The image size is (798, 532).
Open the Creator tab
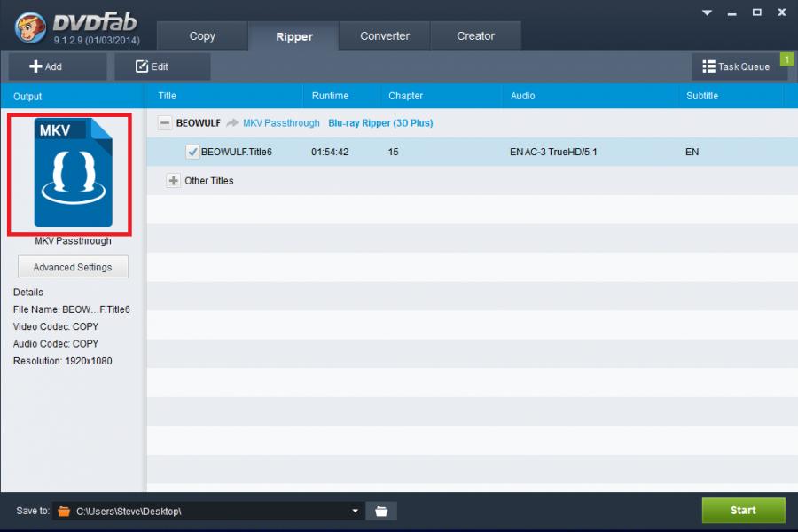pos(475,36)
